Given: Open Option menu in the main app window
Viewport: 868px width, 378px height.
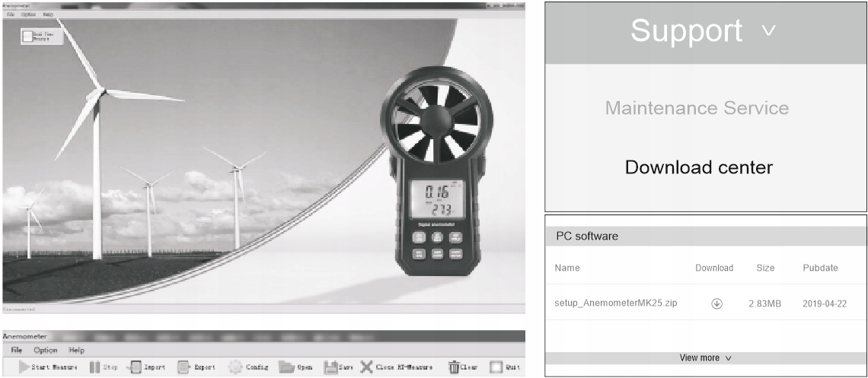Looking at the screenshot, I should 29,14.
